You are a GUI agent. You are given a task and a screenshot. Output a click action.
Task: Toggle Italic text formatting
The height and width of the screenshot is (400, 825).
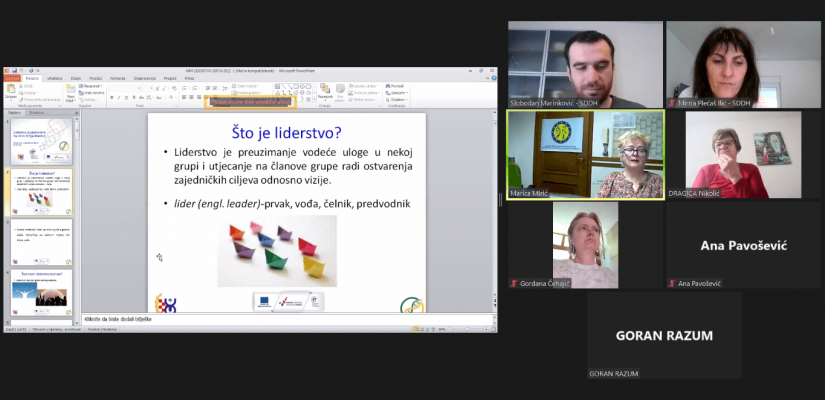tap(120, 98)
